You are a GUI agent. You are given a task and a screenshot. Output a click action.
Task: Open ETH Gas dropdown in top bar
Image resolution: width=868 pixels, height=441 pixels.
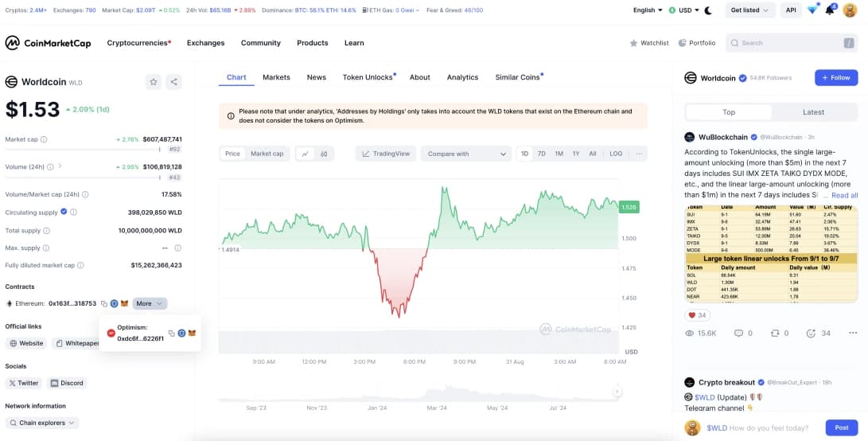tap(391, 10)
